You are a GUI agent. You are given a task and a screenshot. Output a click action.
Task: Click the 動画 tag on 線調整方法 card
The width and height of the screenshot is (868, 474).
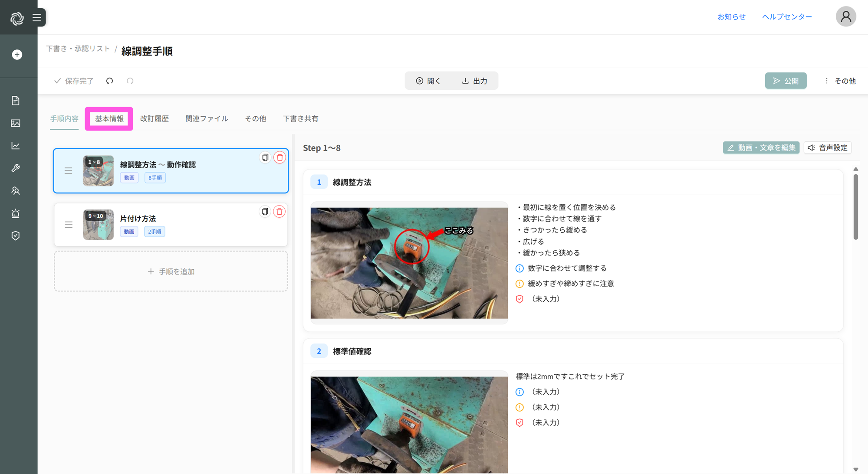129,178
